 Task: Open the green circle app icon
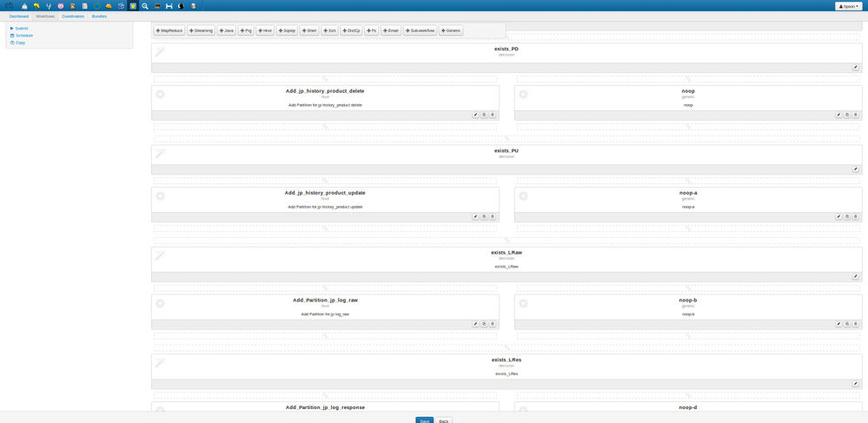pos(96,6)
